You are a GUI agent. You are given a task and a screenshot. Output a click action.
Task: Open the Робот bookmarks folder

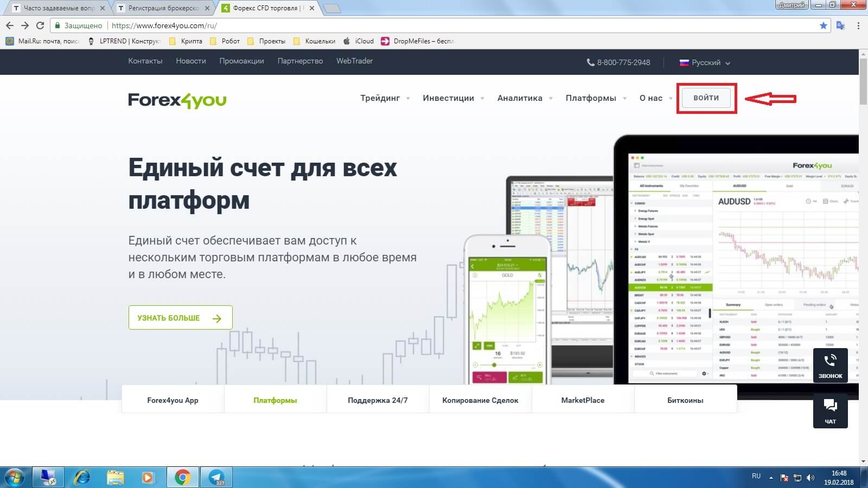click(x=225, y=41)
